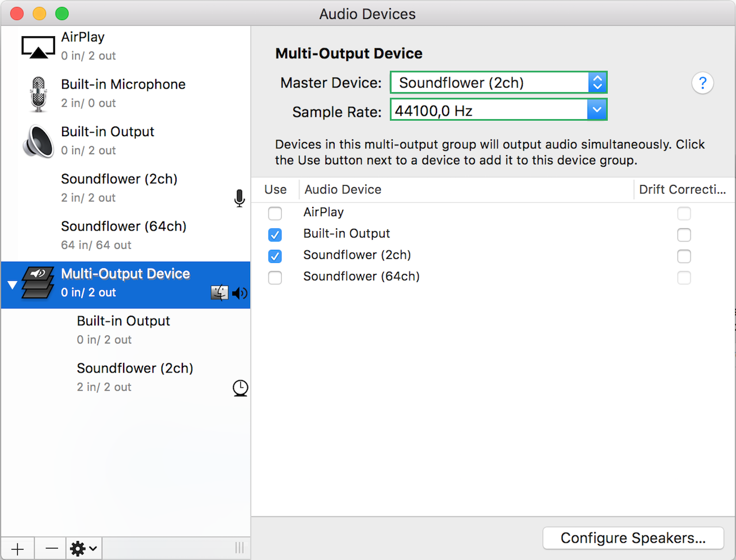736x560 pixels.
Task: Click the Configure Speakers button
Action: [x=632, y=538]
